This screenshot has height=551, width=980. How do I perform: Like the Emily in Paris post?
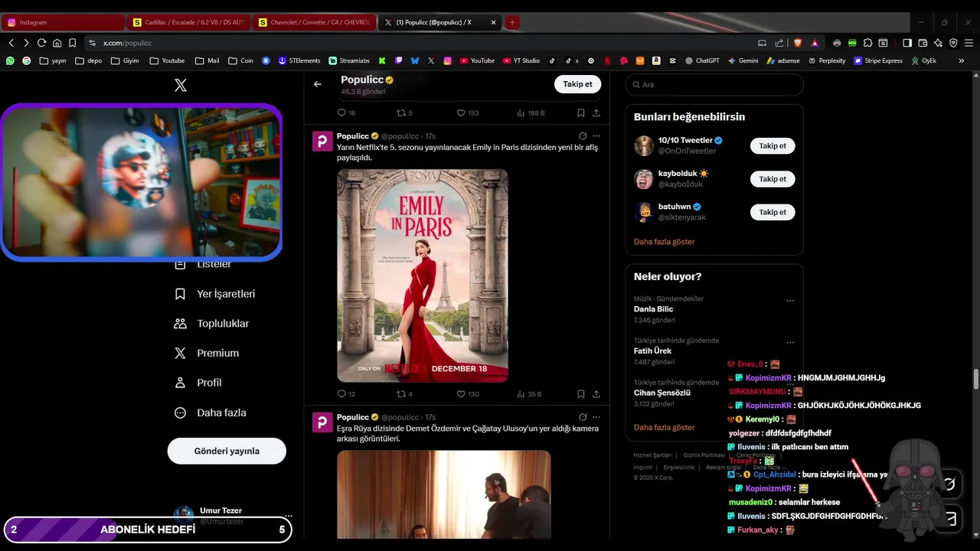(461, 394)
